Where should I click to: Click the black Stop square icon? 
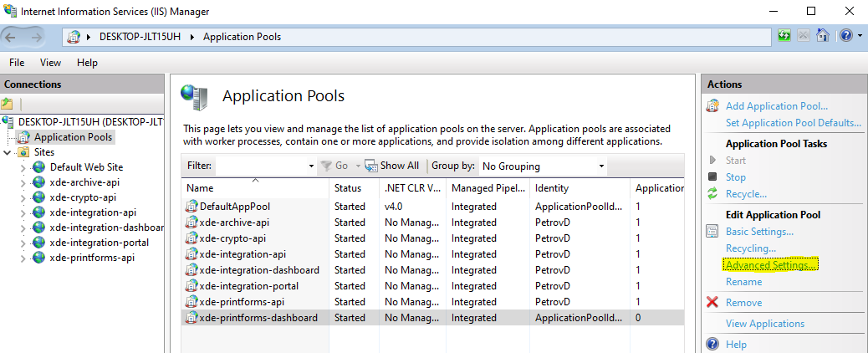point(713,177)
